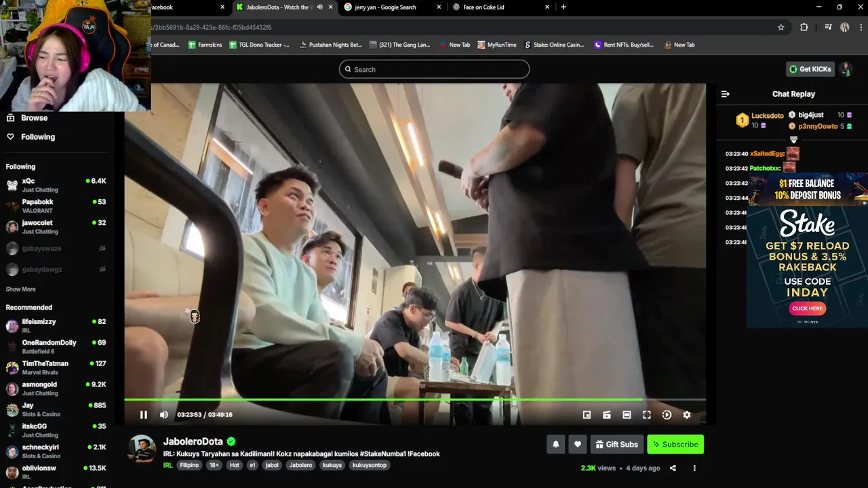Click xSaltedEgg chat username
This screenshot has width=868, height=488.
767,154
